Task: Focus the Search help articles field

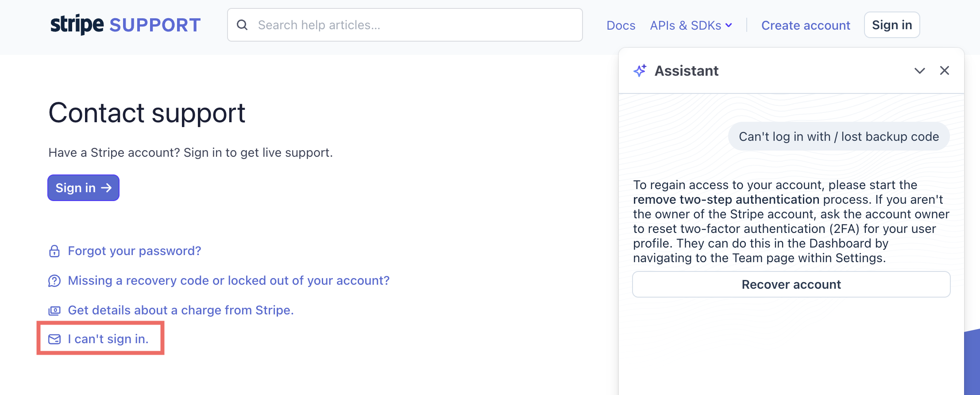Action: click(405, 25)
